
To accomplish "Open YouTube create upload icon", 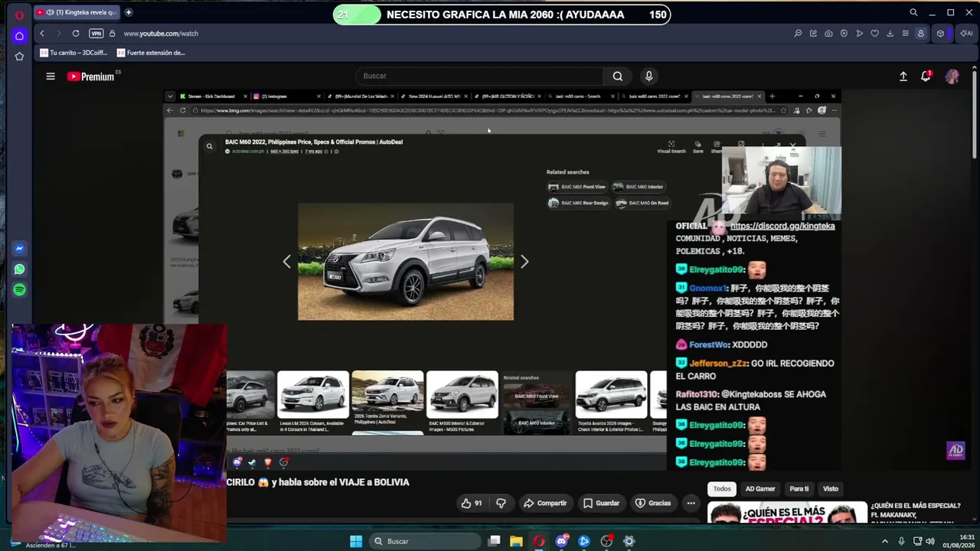I will tap(903, 77).
